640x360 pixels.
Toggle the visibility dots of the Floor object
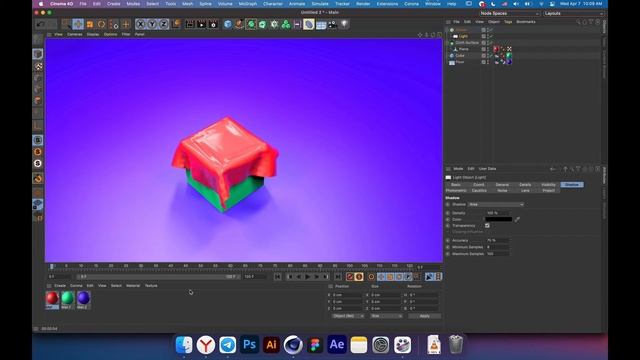tap(487, 62)
